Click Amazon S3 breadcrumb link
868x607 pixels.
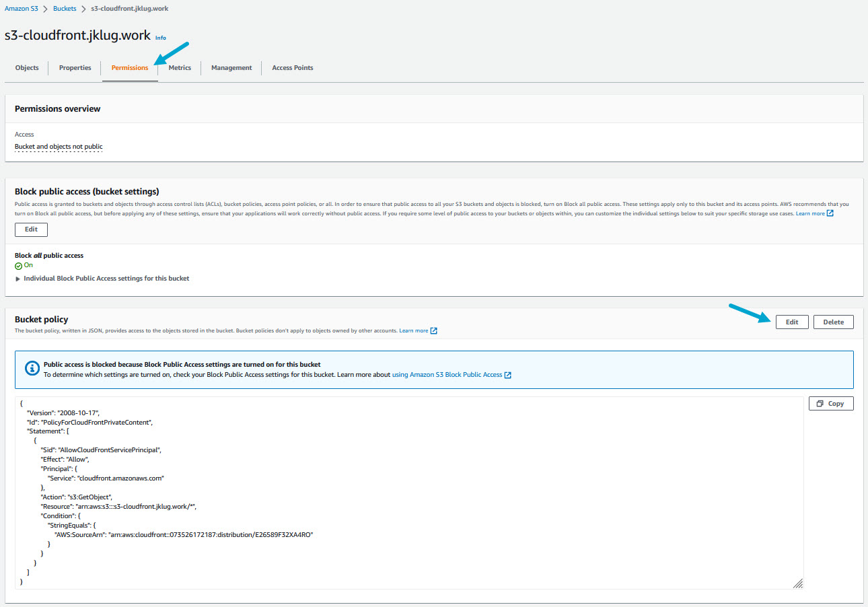[22, 9]
